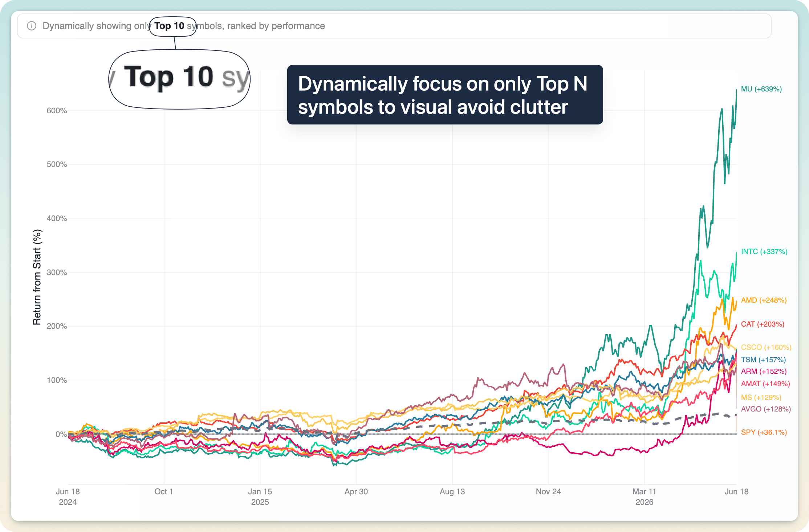Click the 400% y-axis tick label
Screen dimensions: 809x532
(x=57, y=218)
